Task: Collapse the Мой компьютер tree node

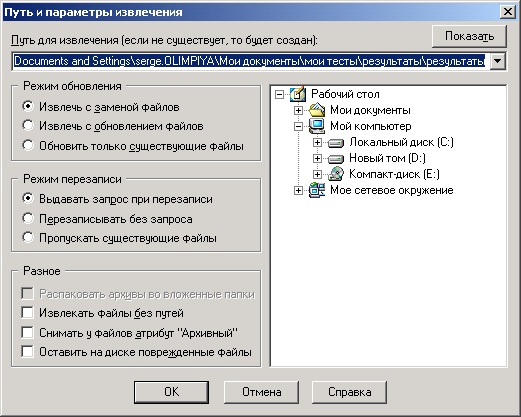Action: pos(298,126)
